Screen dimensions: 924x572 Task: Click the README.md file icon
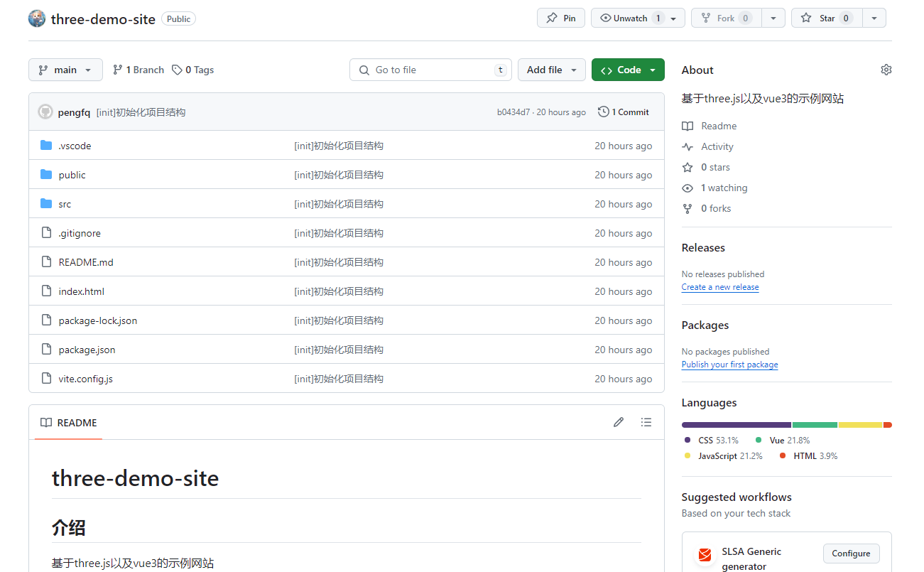pyautogui.click(x=46, y=262)
